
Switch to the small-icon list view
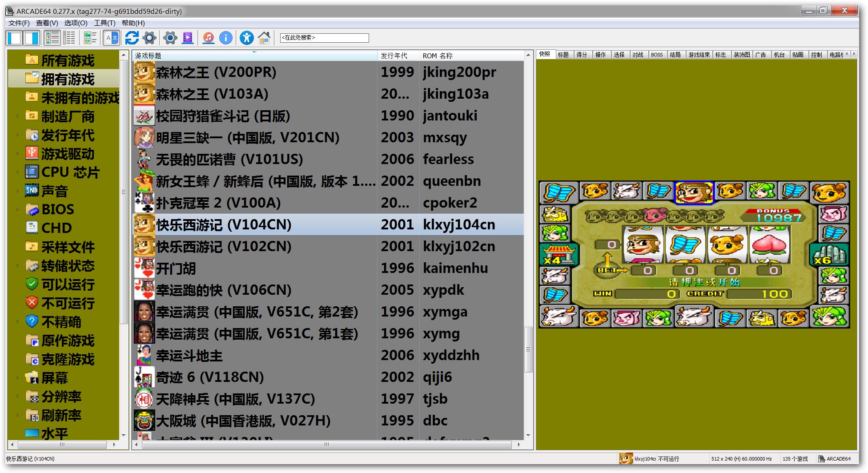69,38
